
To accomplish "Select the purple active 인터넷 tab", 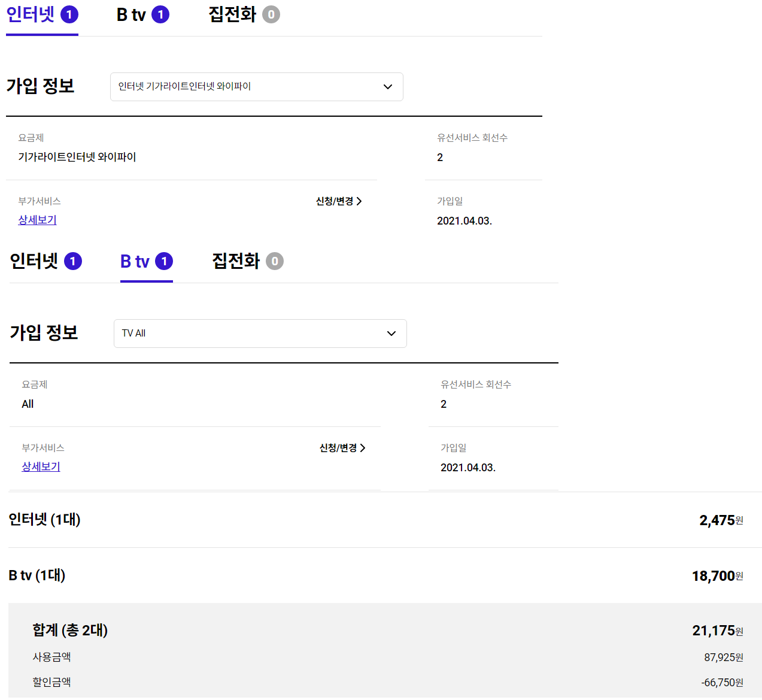I will [42, 15].
